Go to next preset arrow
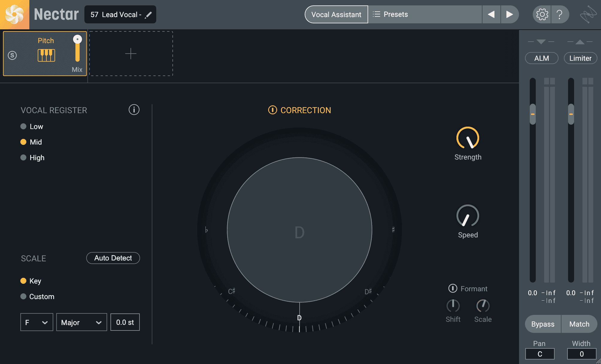 coord(509,14)
